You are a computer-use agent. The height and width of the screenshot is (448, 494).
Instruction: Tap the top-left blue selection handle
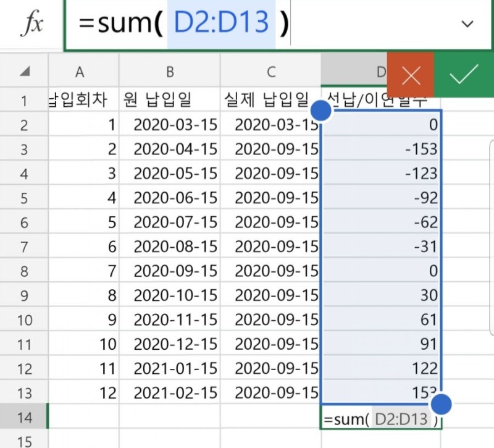pos(320,111)
